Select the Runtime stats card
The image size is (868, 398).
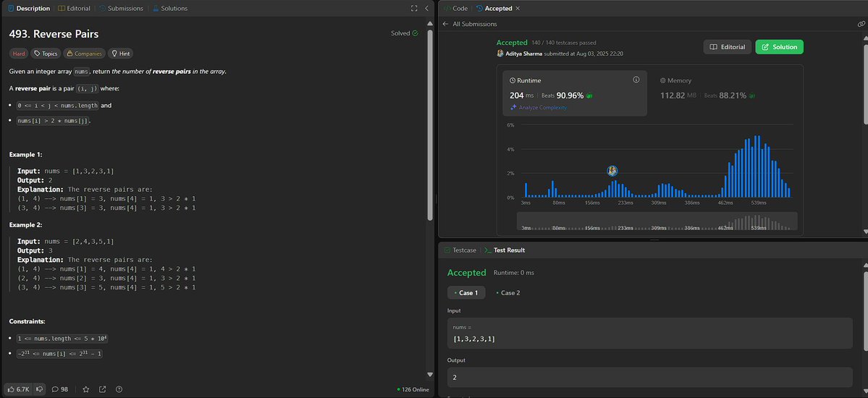click(x=575, y=93)
